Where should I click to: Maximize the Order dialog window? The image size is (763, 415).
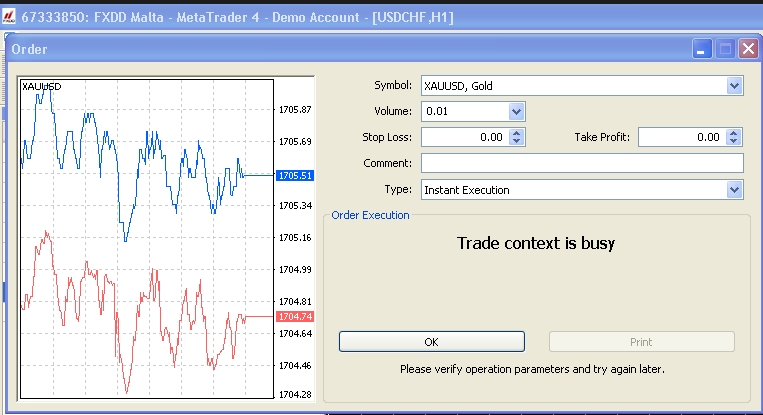click(726, 49)
